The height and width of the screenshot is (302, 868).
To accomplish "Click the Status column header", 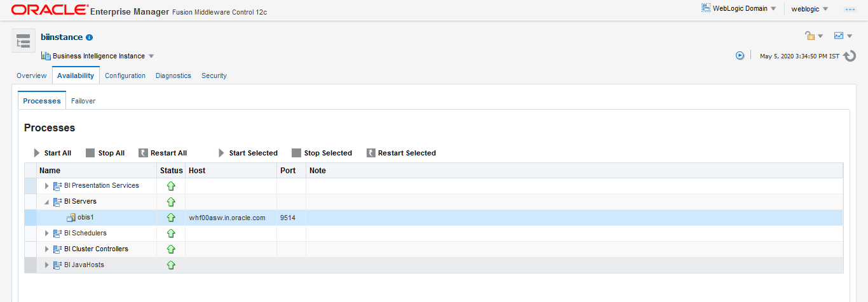I will click(x=172, y=171).
